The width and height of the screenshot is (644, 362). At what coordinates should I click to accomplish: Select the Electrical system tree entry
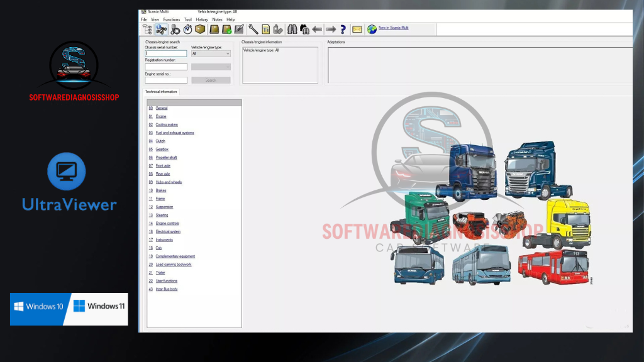[168, 231]
